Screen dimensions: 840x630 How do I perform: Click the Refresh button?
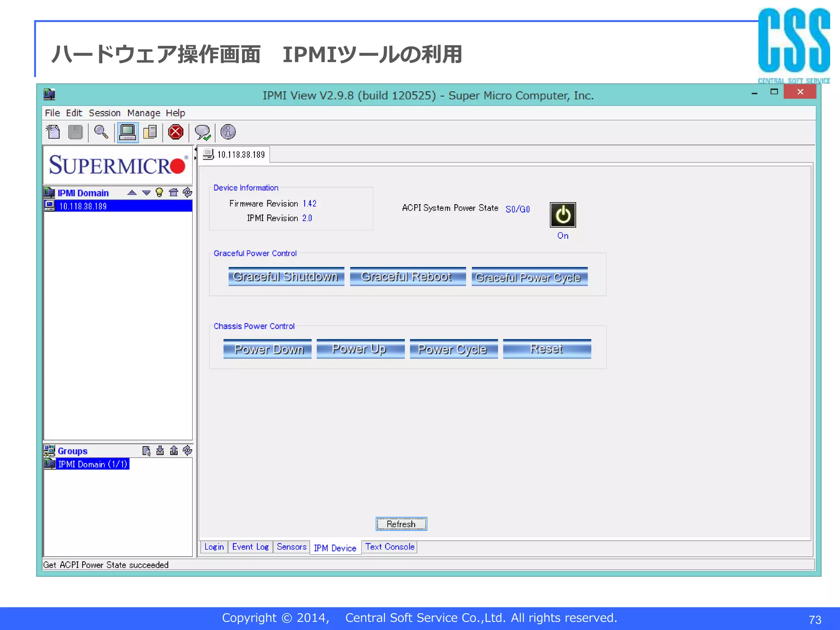[x=402, y=524]
